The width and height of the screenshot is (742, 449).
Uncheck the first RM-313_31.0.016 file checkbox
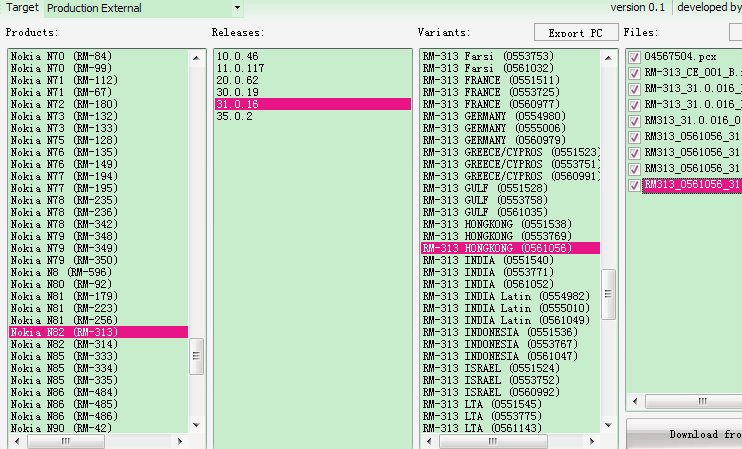[634, 89]
